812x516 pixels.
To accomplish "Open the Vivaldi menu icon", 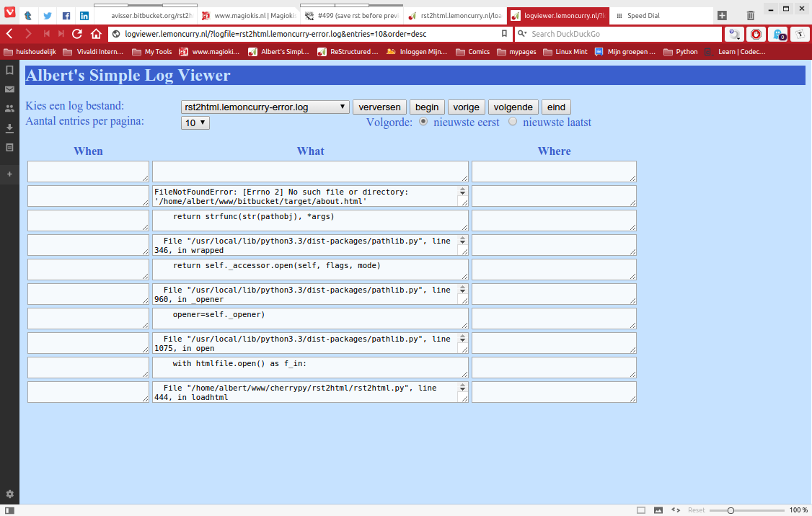I will [10, 12].
